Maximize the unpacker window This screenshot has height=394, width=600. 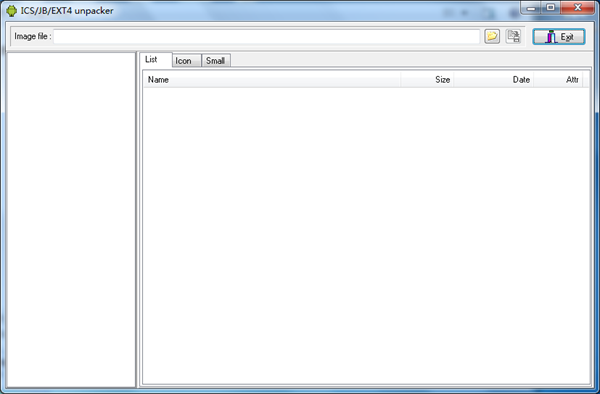551,8
